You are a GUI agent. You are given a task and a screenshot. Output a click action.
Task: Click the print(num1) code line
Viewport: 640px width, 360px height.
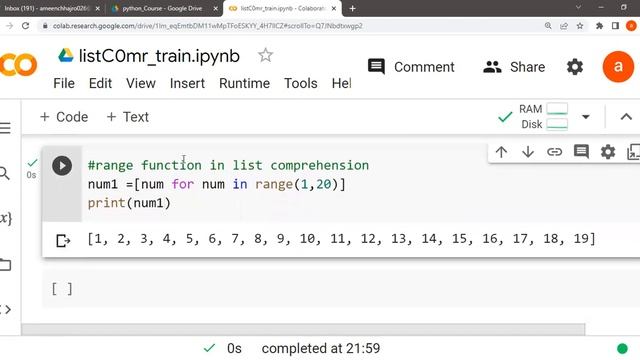click(129, 203)
